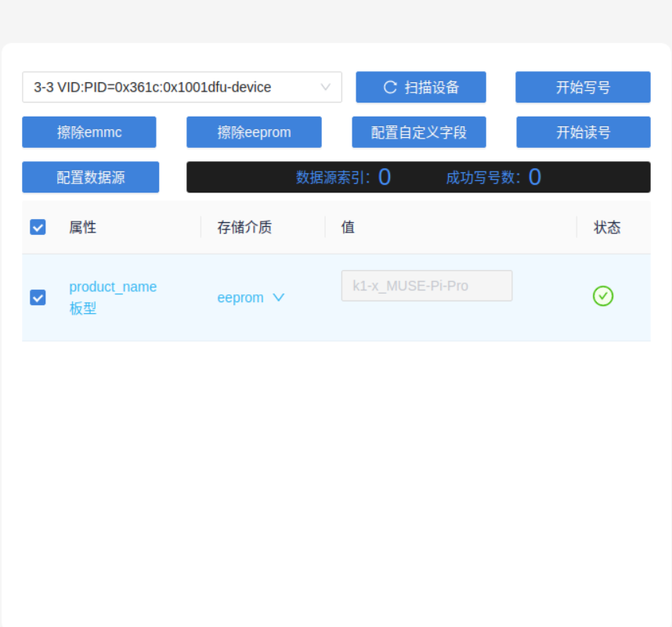Click the product_name attribute text

113,286
